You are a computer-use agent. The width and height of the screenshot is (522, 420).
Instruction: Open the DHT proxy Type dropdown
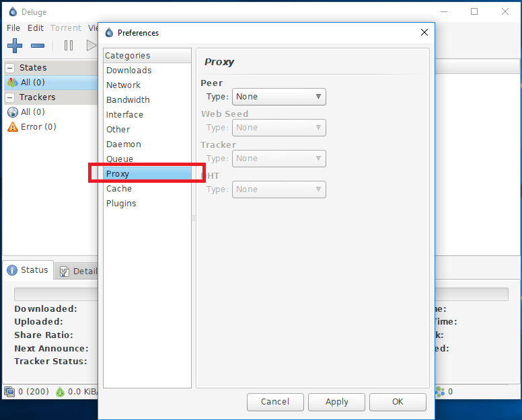coord(279,190)
